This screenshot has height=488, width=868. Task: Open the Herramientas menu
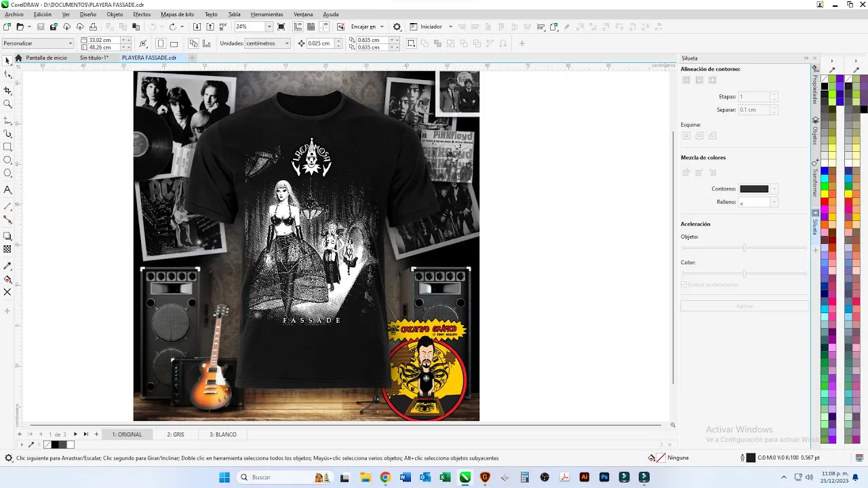[x=267, y=14]
